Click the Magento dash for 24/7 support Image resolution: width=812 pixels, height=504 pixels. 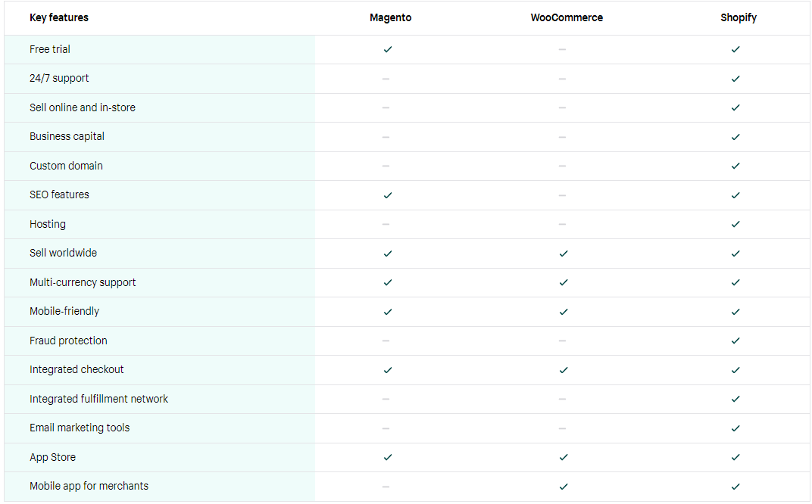point(386,79)
